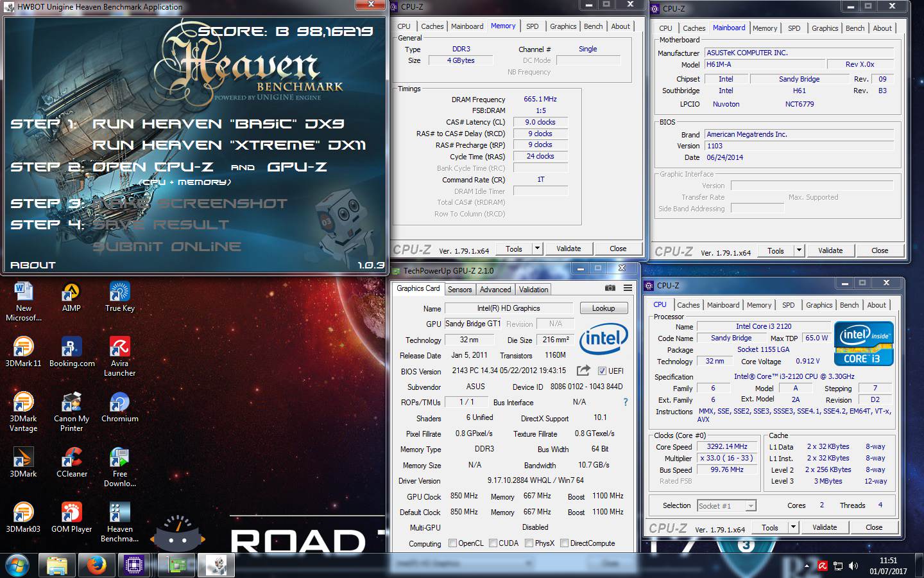Toggle the UEFI checkbox in GPU-Z
This screenshot has width=924, height=578.
pyautogui.click(x=602, y=371)
